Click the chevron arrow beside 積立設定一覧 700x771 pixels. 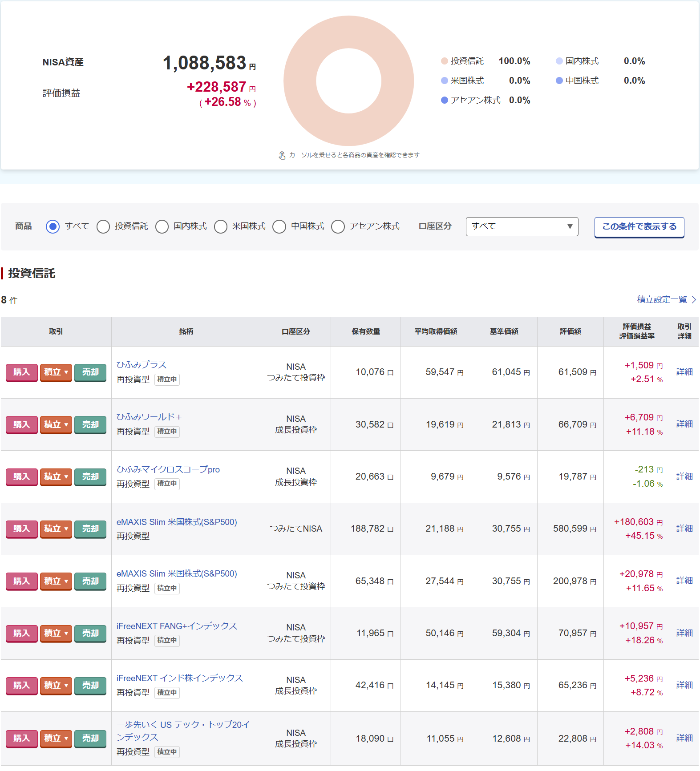tap(694, 300)
